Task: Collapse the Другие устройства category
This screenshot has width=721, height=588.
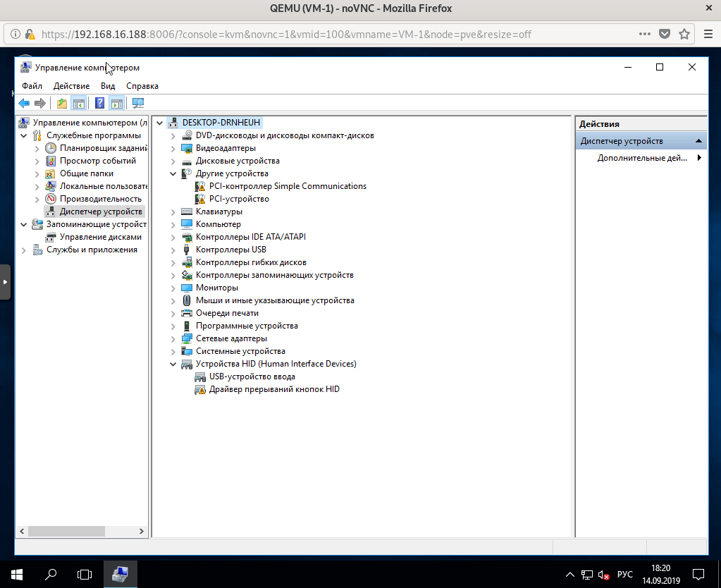Action: [173, 173]
